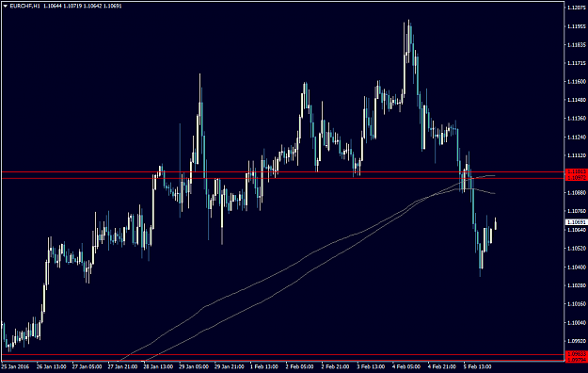This screenshot has height=373, width=588.
Task: Click the 1.09920 price scale label
Action: click(577, 341)
